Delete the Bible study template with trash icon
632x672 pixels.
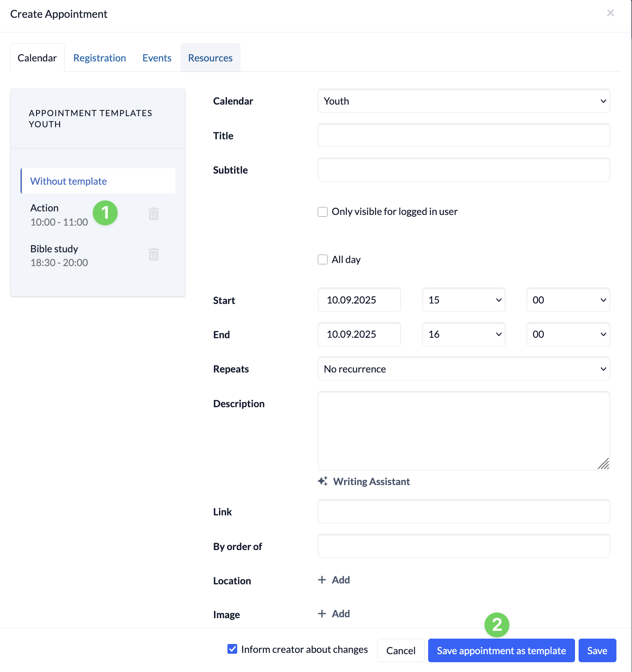(x=154, y=255)
